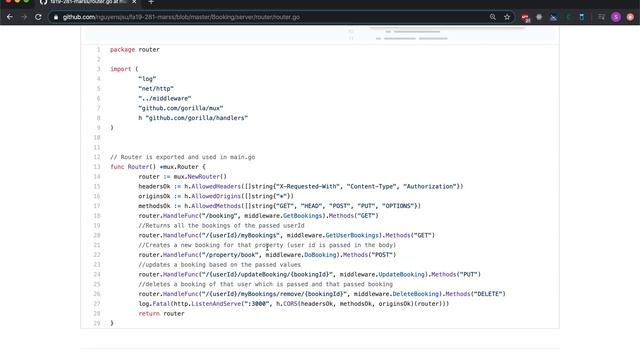Open the media control playlist icon
This screenshot has height=360, width=640.
coord(601,17)
